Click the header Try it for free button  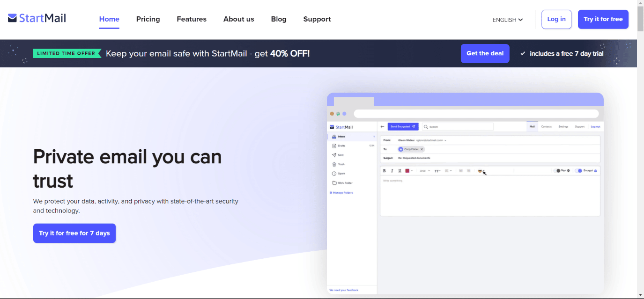click(603, 19)
